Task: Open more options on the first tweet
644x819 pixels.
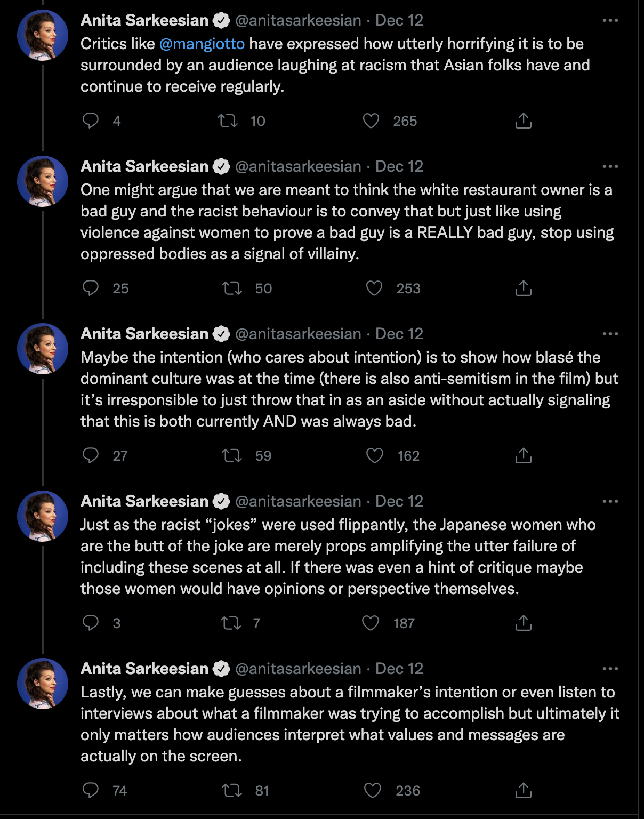Action: pos(610,20)
